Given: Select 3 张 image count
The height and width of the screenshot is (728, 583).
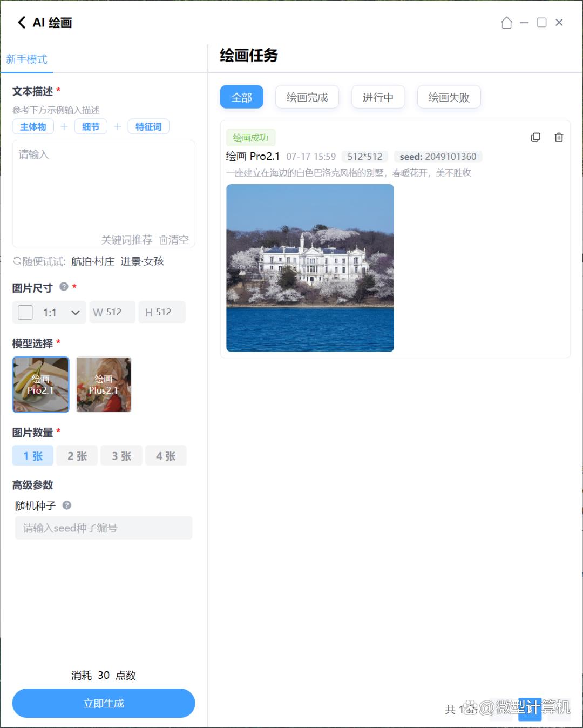Looking at the screenshot, I should [121, 456].
